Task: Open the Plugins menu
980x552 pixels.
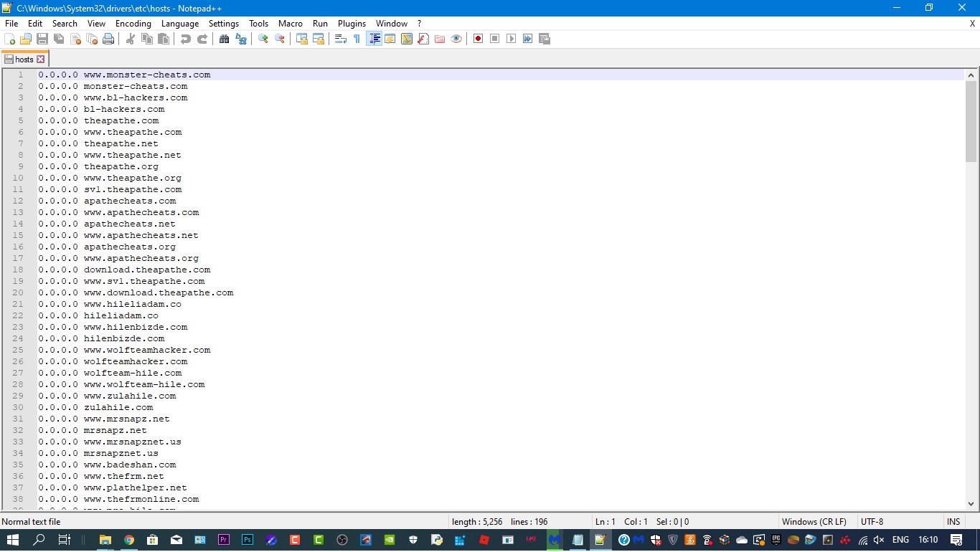Action: click(x=352, y=24)
